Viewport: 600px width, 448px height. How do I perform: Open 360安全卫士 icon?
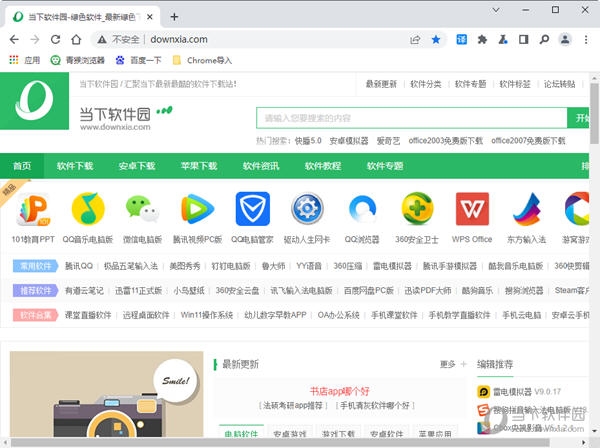417,209
